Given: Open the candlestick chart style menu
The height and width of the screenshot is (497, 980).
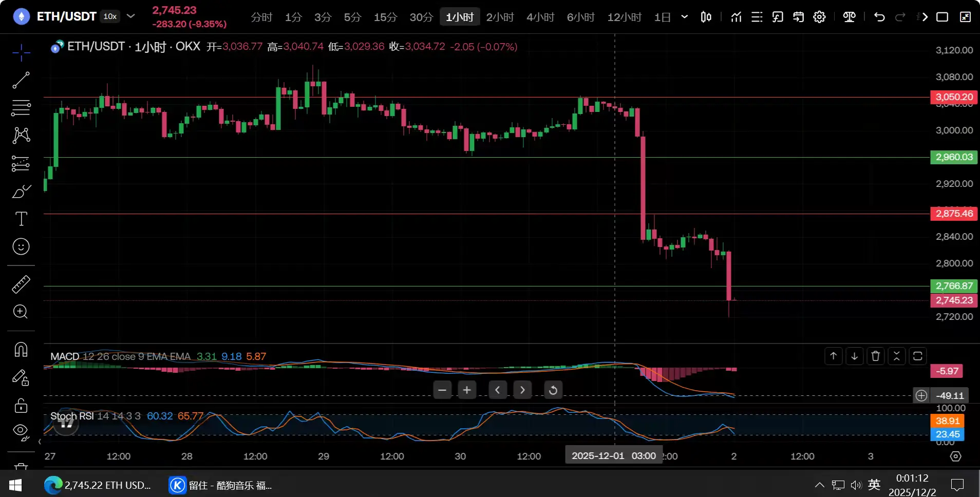Looking at the screenshot, I should (x=706, y=17).
